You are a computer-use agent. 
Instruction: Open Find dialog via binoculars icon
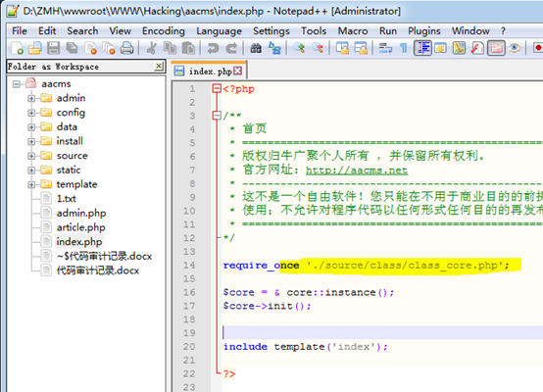(x=256, y=48)
